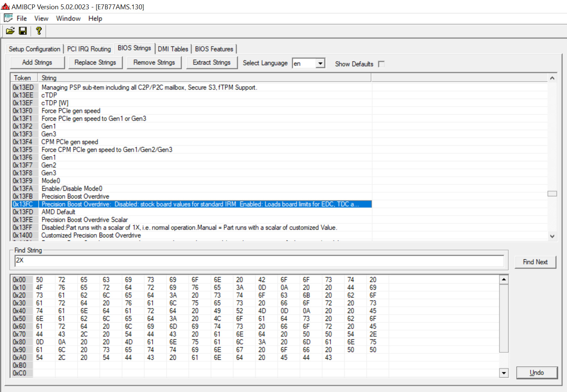The width and height of the screenshot is (567, 392).
Task: Click the string list scroll down arrow
Action: point(552,236)
